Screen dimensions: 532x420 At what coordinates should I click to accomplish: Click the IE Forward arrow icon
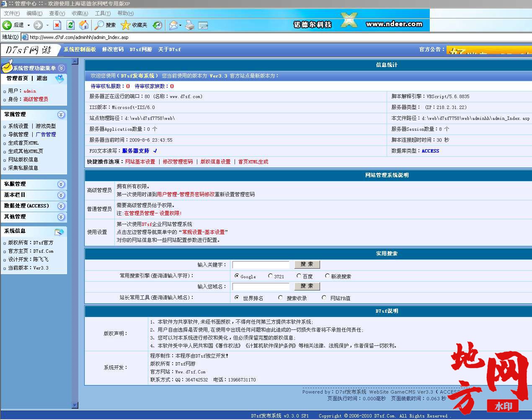(x=38, y=25)
